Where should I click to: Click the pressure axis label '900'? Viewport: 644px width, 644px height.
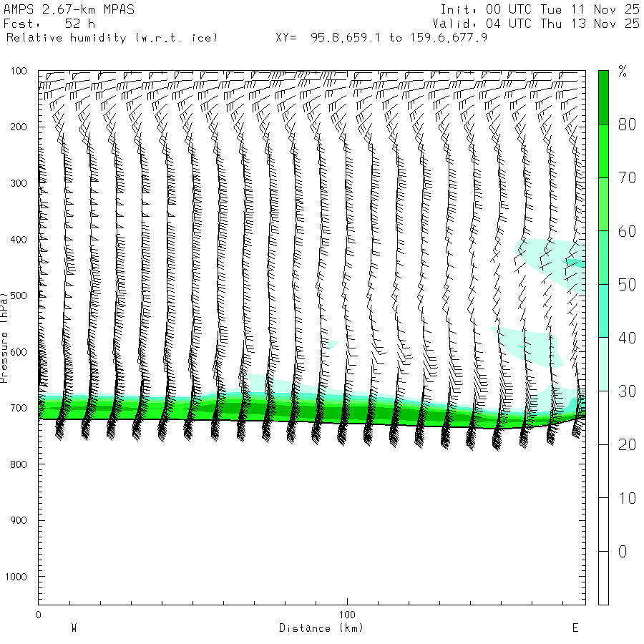(x=19, y=520)
